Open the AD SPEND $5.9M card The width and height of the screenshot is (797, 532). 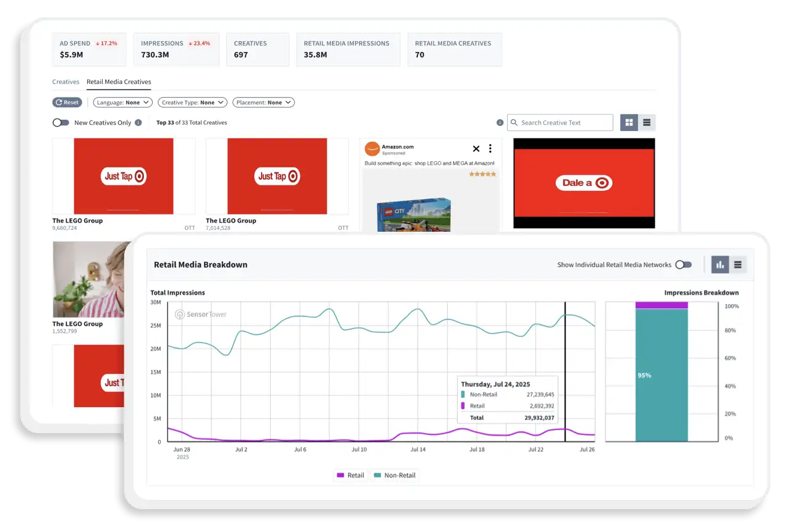pos(88,49)
